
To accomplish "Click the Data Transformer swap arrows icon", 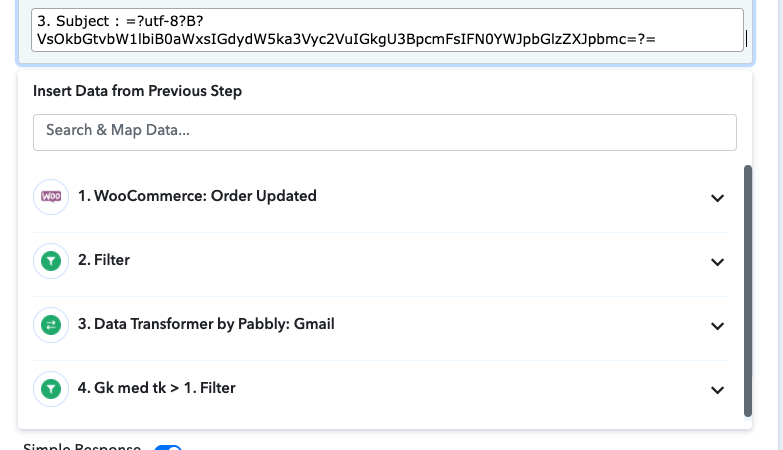I will 51,325.
